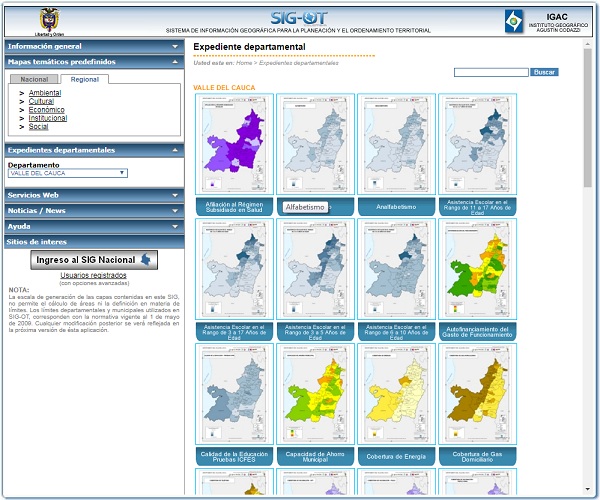
Task: Expand the Servicios Web section
Action: [93, 195]
